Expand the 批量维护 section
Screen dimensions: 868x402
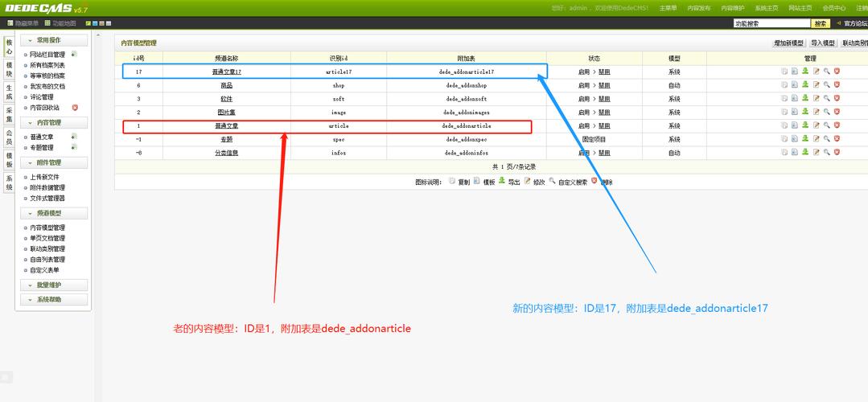pyautogui.click(x=54, y=285)
